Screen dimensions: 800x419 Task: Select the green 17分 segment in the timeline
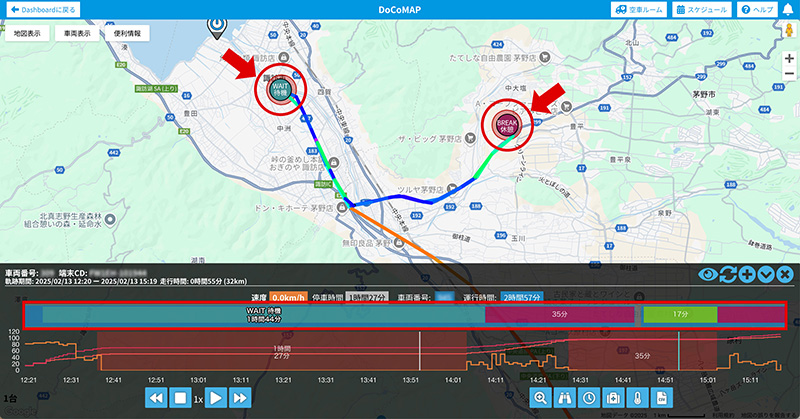click(x=680, y=314)
